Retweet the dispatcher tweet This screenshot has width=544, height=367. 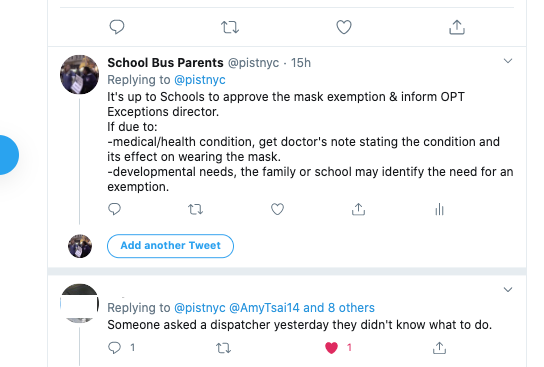pyautogui.click(x=223, y=348)
